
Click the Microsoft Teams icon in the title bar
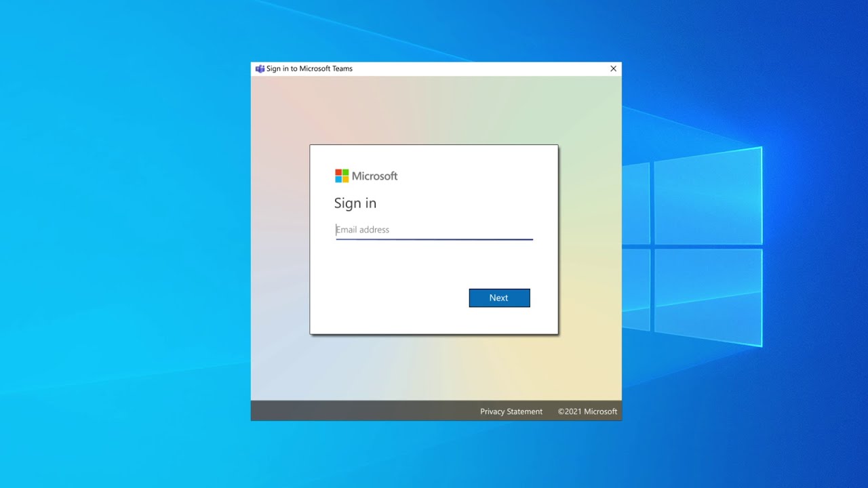click(x=260, y=68)
